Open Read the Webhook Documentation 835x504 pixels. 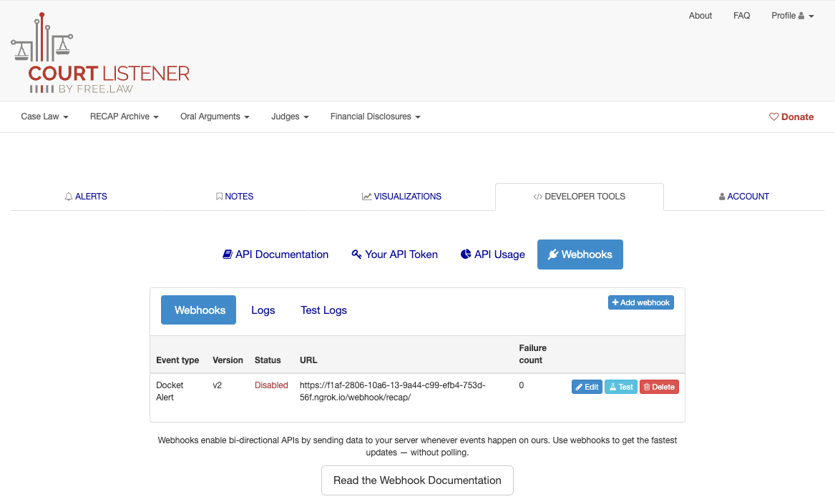(417, 480)
